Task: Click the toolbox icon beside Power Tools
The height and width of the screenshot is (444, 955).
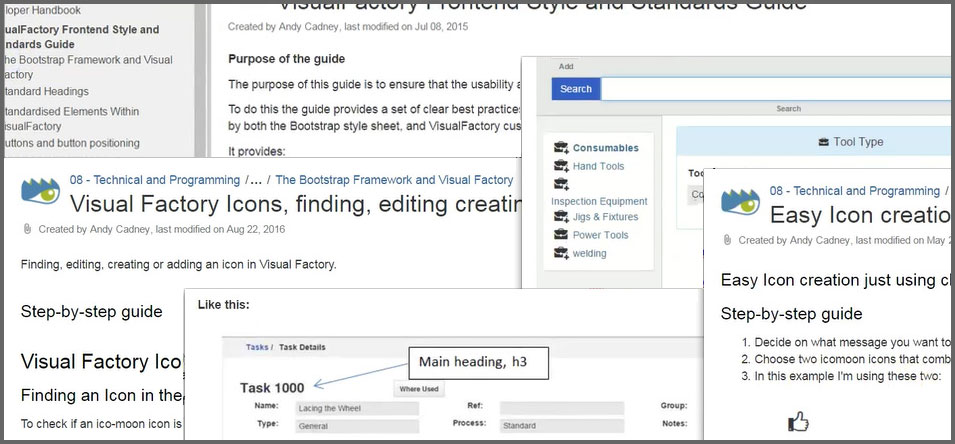Action: [x=561, y=234]
